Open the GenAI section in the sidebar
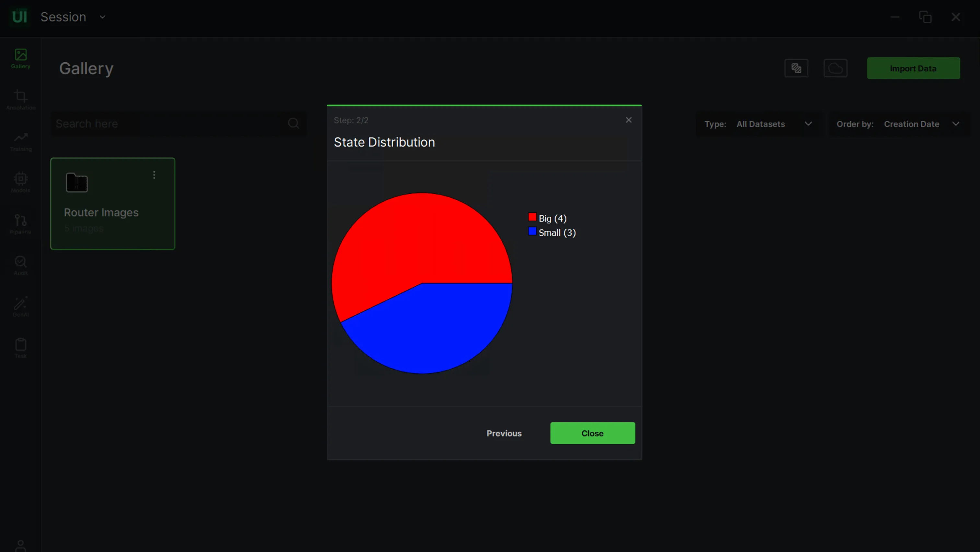The height and width of the screenshot is (552, 980). point(20,307)
